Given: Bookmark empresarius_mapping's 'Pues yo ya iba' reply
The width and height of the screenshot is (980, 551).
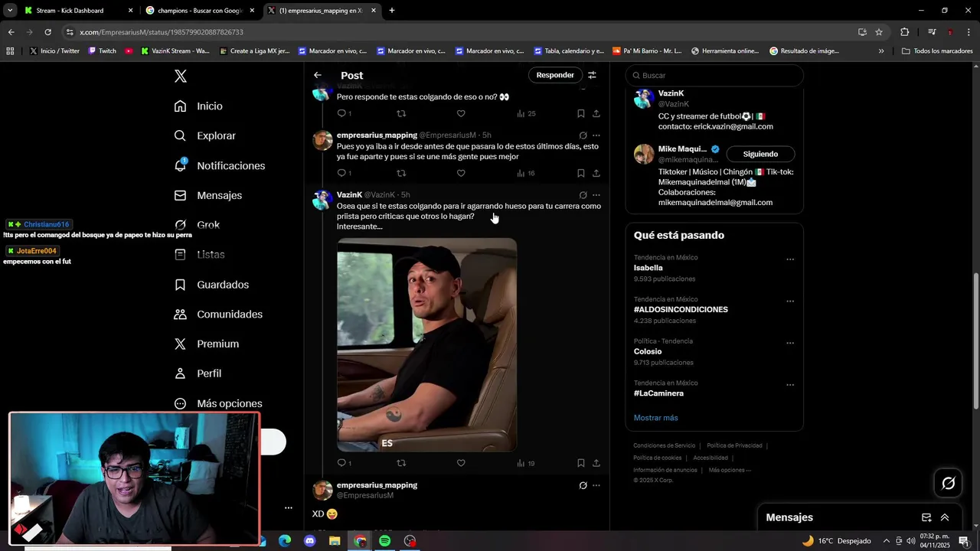Looking at the screenshot, I should [x=581, y=173].
